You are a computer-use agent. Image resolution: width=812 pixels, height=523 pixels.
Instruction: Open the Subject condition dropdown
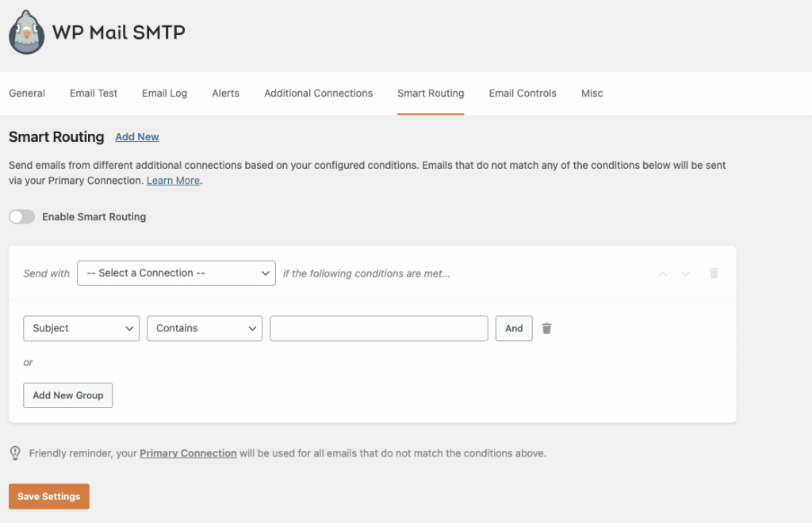(81, 327)
